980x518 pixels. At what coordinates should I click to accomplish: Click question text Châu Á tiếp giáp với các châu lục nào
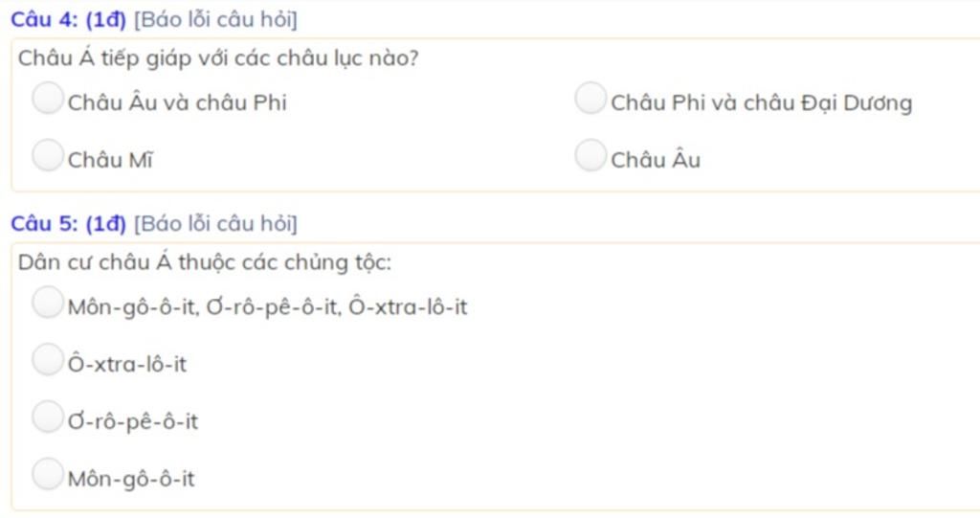pos(218,58)
